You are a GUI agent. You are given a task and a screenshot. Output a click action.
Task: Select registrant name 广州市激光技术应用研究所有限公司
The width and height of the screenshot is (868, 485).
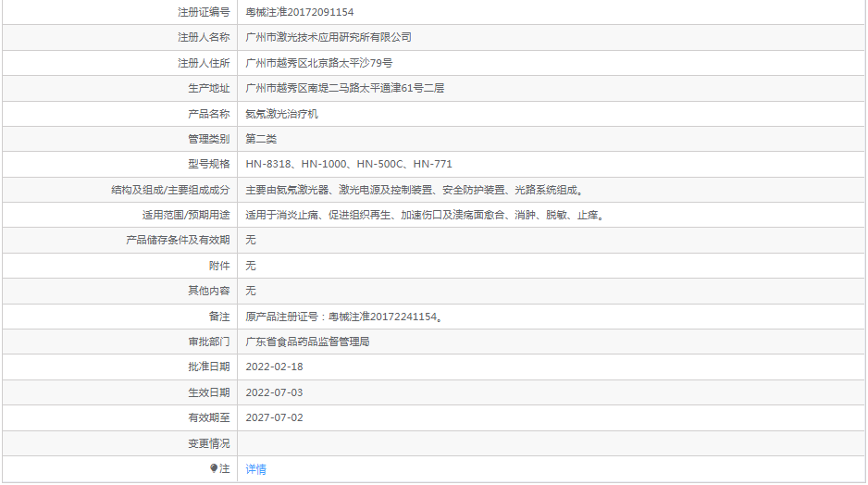(x=329, y=37)
